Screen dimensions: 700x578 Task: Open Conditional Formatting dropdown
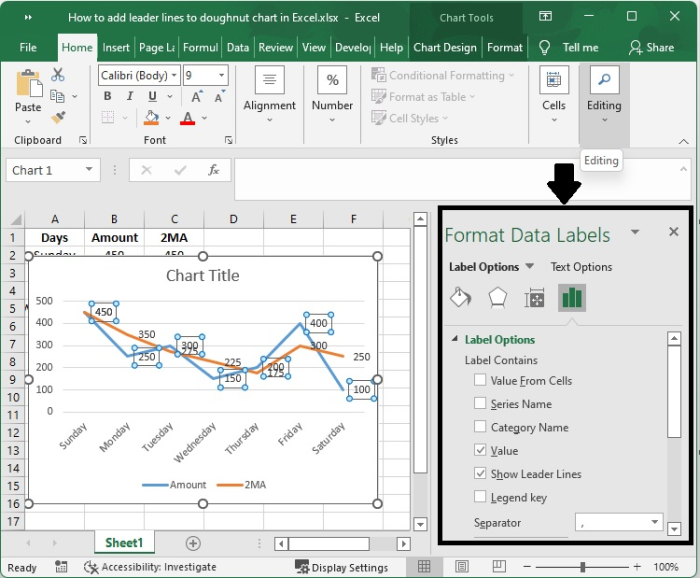(x=442, y=75)
